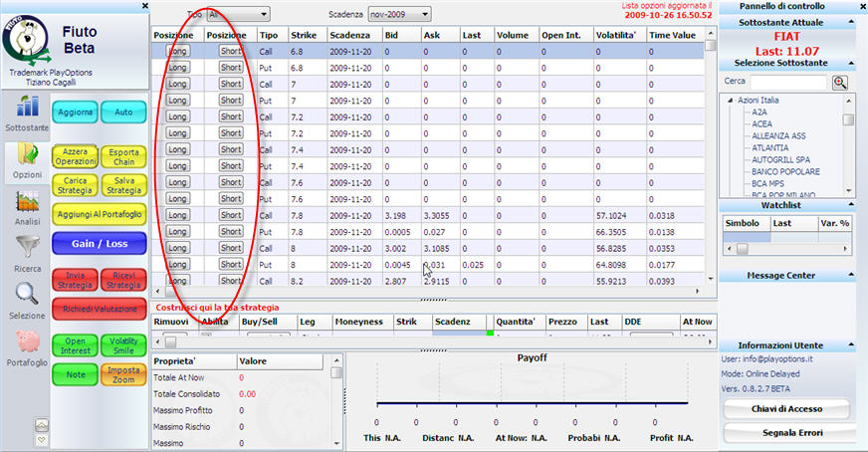Collapse the Message Center panel
The image size is (868, 452).
[851, 276]
